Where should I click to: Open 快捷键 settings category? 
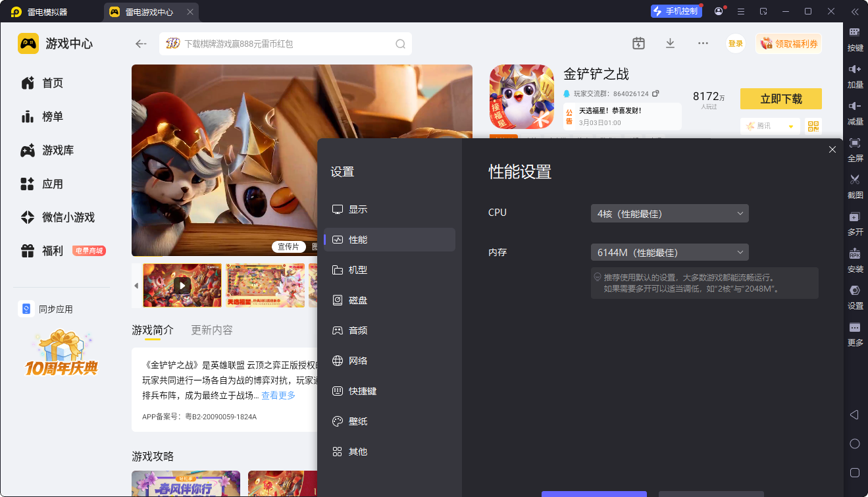click(x=390, y=391)
